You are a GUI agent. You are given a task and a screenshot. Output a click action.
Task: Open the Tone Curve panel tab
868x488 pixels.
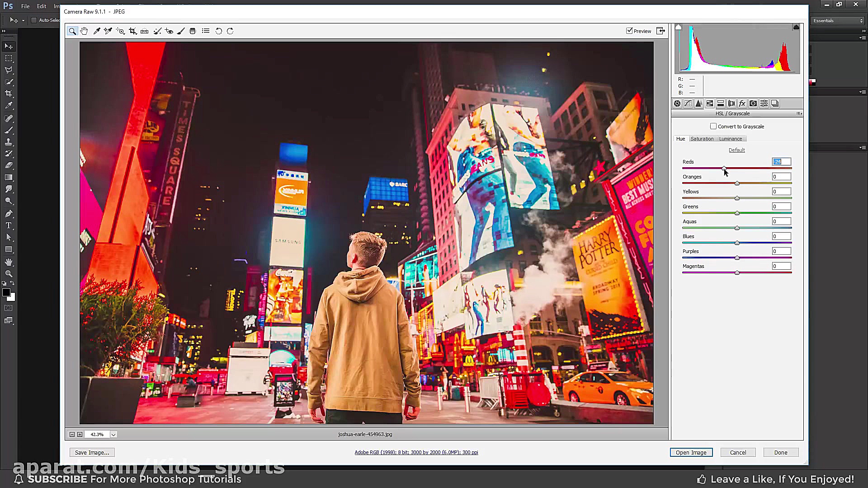[x=688, y=103]
